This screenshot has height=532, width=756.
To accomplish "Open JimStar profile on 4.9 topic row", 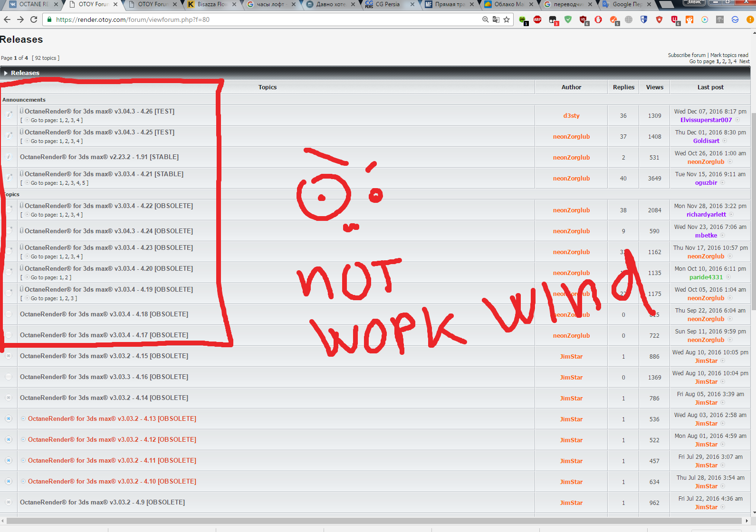I will click(x=571, y=503).
